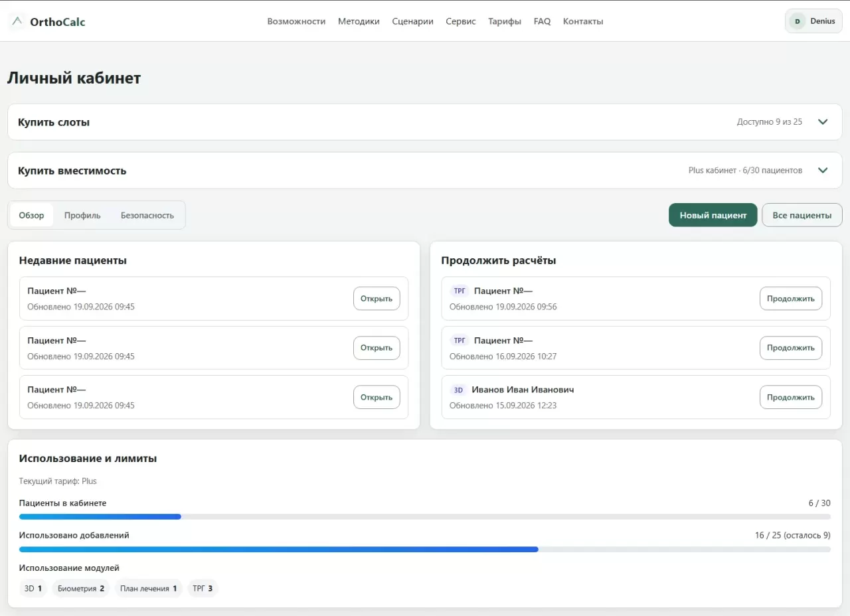The height and width of the screenshot is (616, 850).
Task: Click the Доступно 9 из 25 text
Action: 770,122
